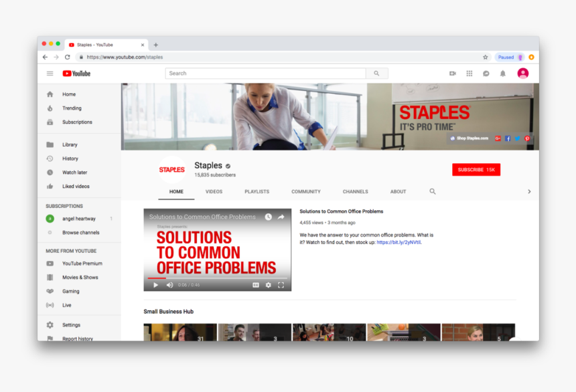This screenshot has height=392, width=576.
Task: Click inside the YouTube search field
Action: pos(265,74)
